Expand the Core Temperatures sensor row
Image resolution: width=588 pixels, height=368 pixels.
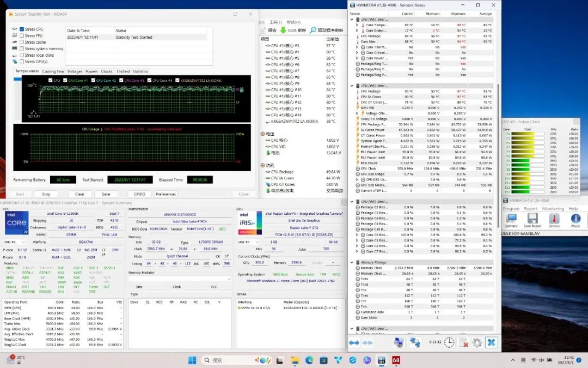357,25
